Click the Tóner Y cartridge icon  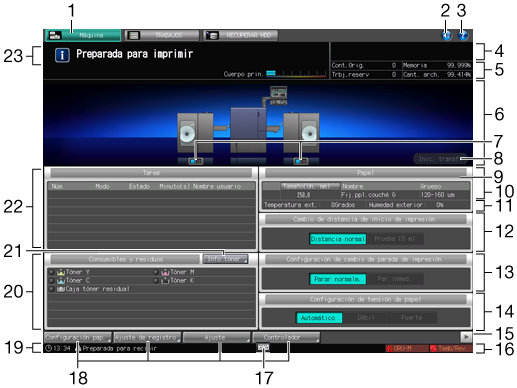(x=61, y=272)
